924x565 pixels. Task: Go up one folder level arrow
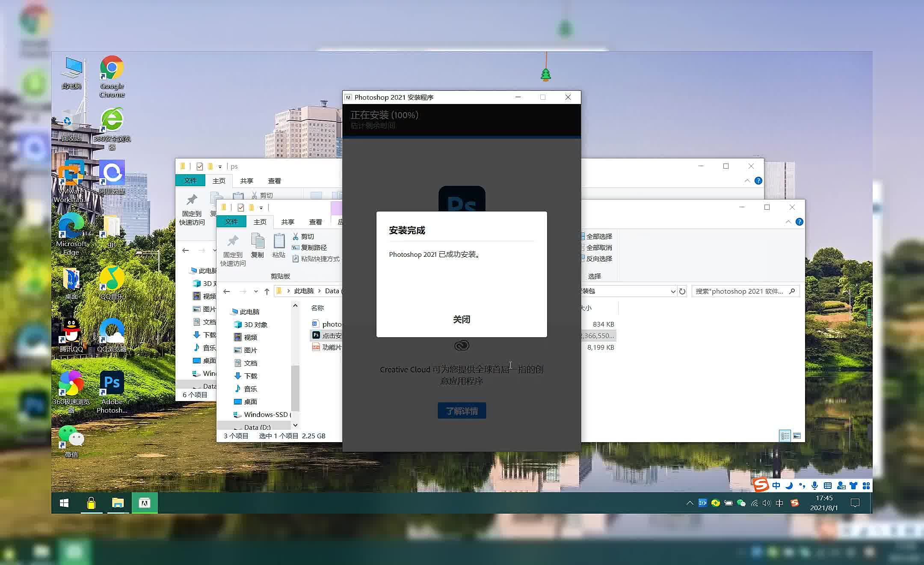coord(267,291)
